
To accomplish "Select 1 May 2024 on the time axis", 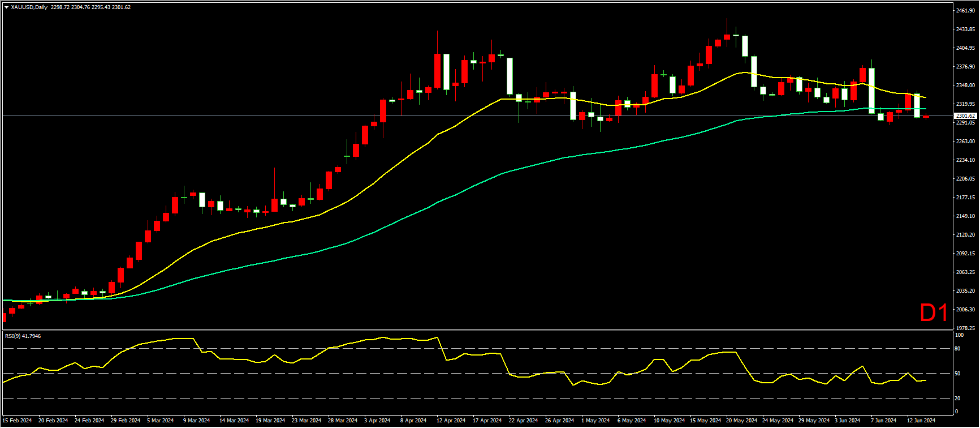I will pos(595,421).
